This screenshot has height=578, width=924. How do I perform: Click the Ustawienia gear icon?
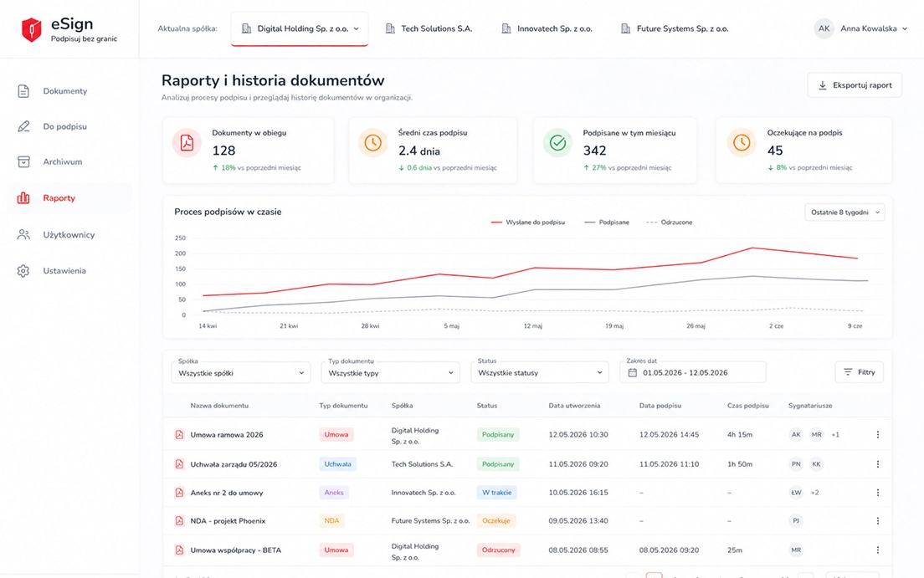[23, 271]
